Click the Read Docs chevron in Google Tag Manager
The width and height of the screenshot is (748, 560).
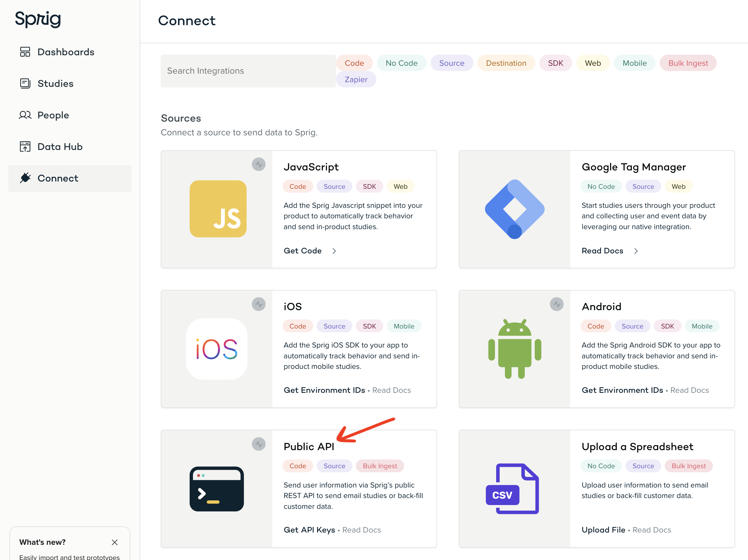tap(636, 251)
